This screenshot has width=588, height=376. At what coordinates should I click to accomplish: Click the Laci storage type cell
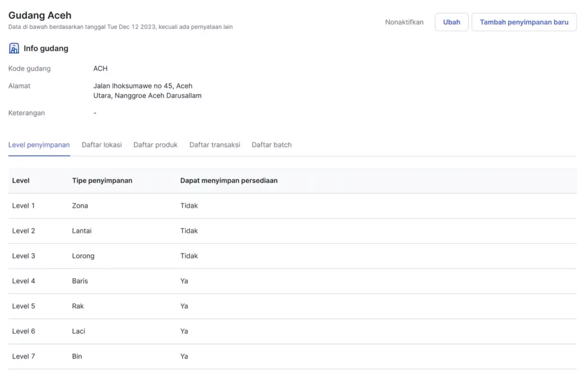(x=78, y=331)
